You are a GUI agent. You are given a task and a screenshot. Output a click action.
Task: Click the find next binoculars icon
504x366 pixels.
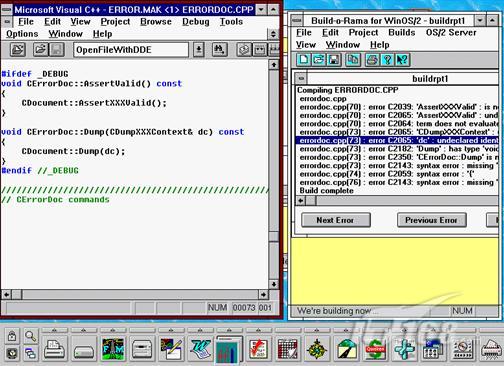coord(219,50)
